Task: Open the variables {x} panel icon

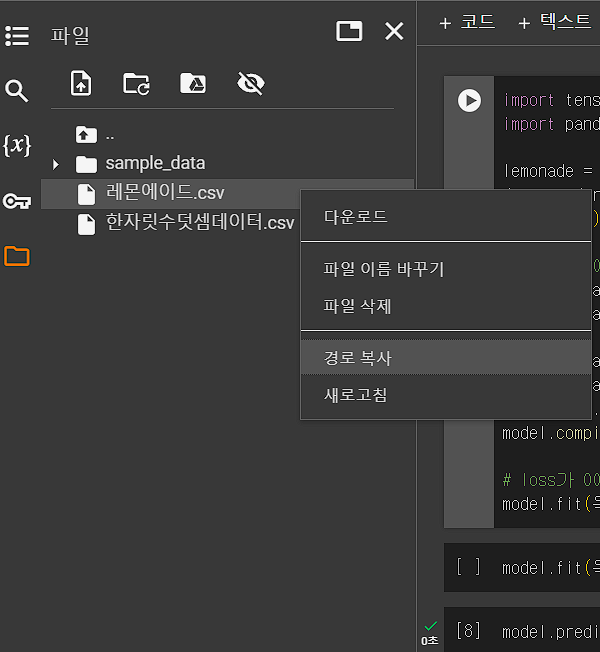Action: click(x=17, y=146)
